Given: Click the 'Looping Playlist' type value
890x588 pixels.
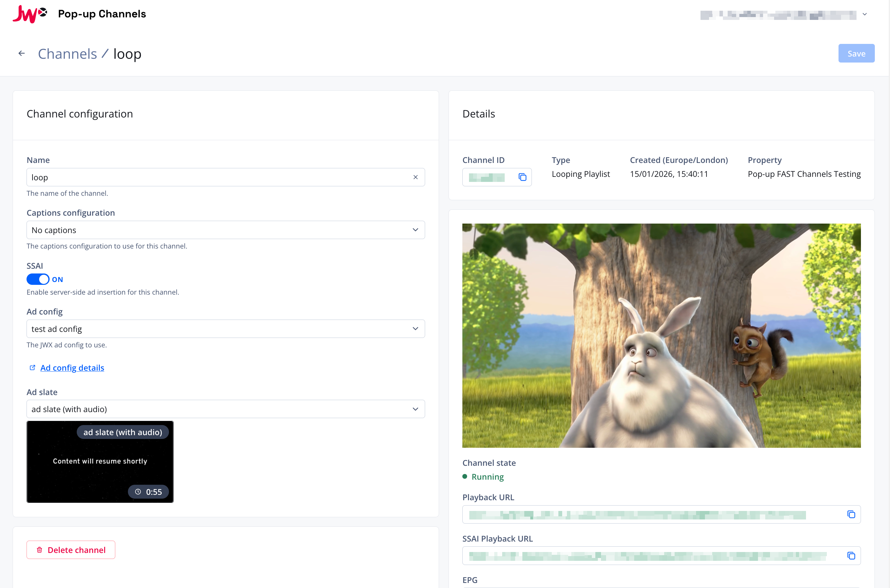Looking at the screenshot, I should tap(580, 174).
